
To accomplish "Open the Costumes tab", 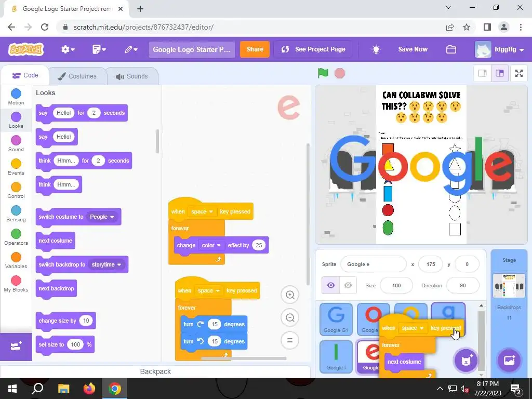I will (77, 76).
